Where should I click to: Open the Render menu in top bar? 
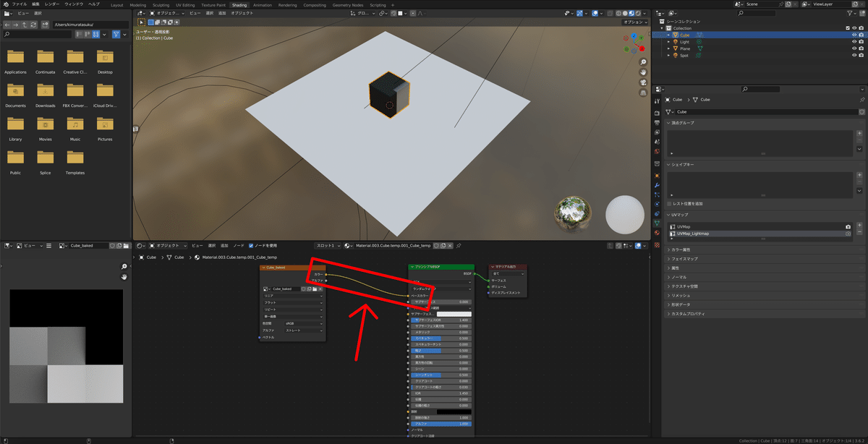coord(52,4)
